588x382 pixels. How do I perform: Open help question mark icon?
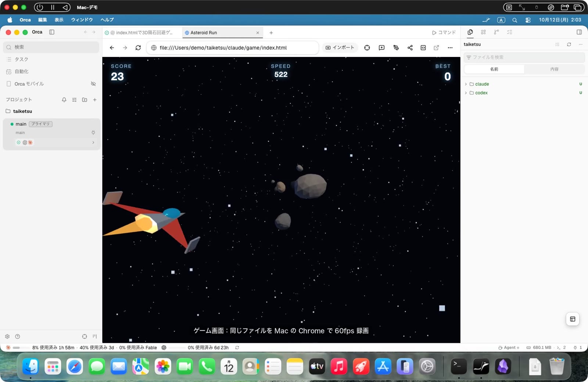(x=17, y=336)
